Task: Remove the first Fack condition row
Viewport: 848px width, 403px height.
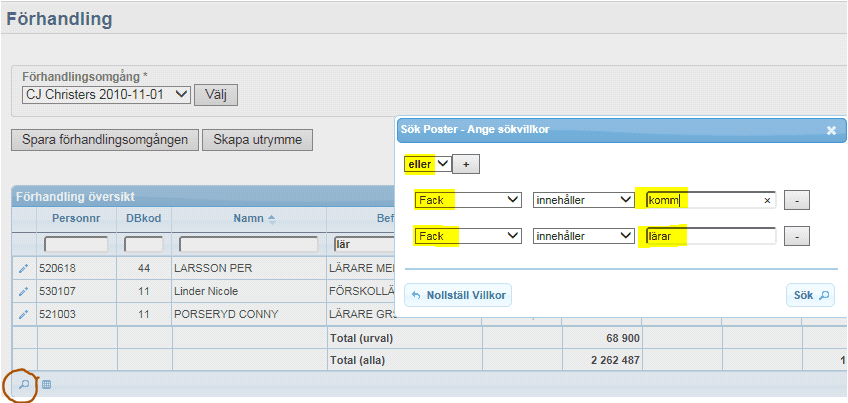Action: pyautogui.click(x=796, y=200)
